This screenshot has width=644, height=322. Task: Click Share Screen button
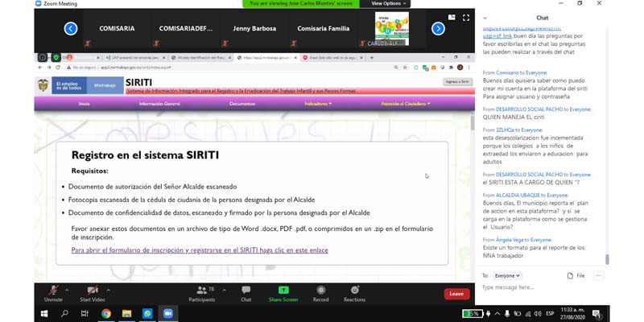click(283, 294)
